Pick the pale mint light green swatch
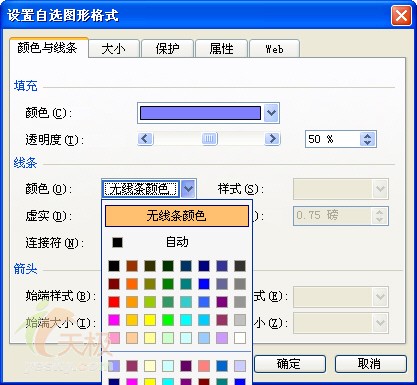The width and height of the screenshot is (417, 385). point(168,338)
